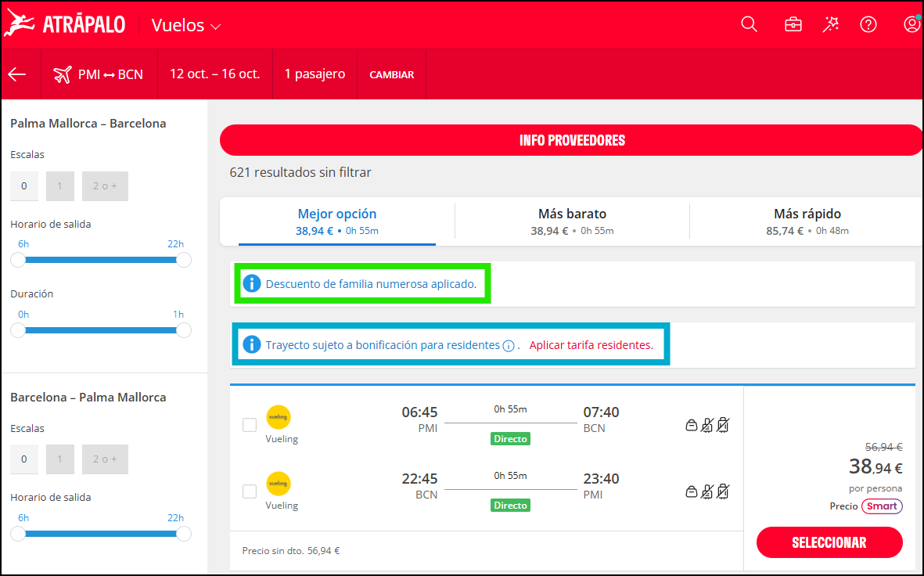Viewport: 924px width, 576px height.
Task: Click the 'Barcelona – Palma Mallorca' filter heading
Action: pos(88,397)
